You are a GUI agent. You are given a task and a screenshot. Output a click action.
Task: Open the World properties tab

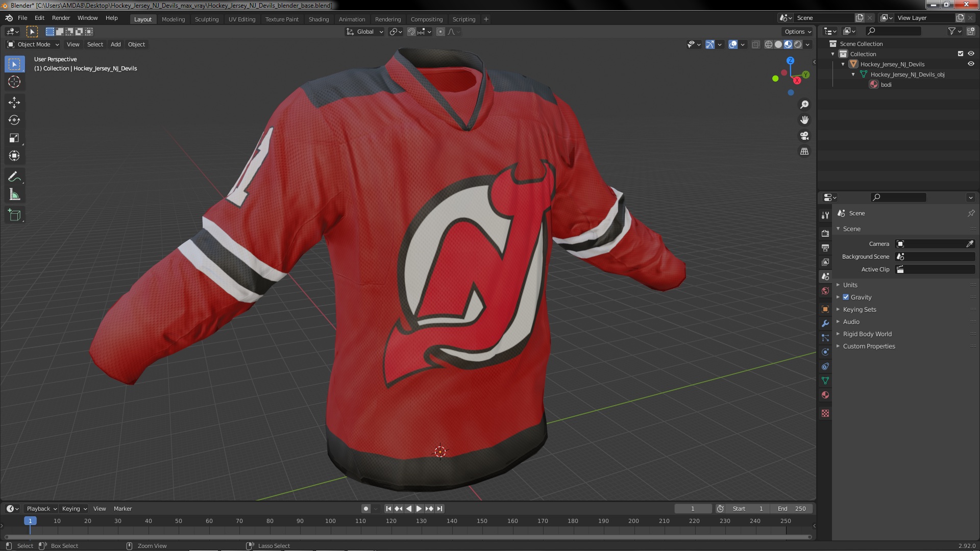825,291
